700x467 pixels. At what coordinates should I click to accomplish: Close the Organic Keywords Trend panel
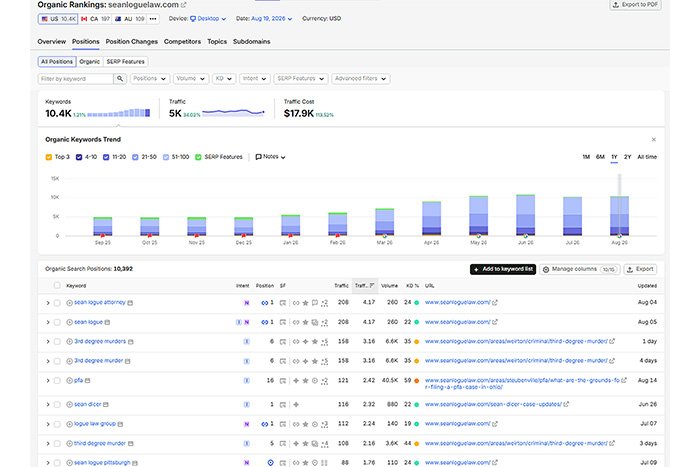click(654, 140)
